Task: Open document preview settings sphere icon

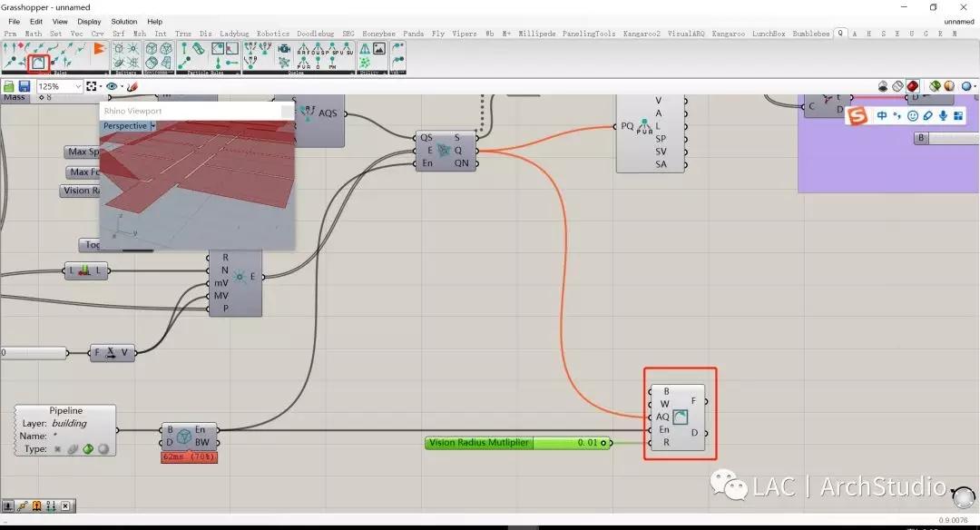Action: (949, 86)
